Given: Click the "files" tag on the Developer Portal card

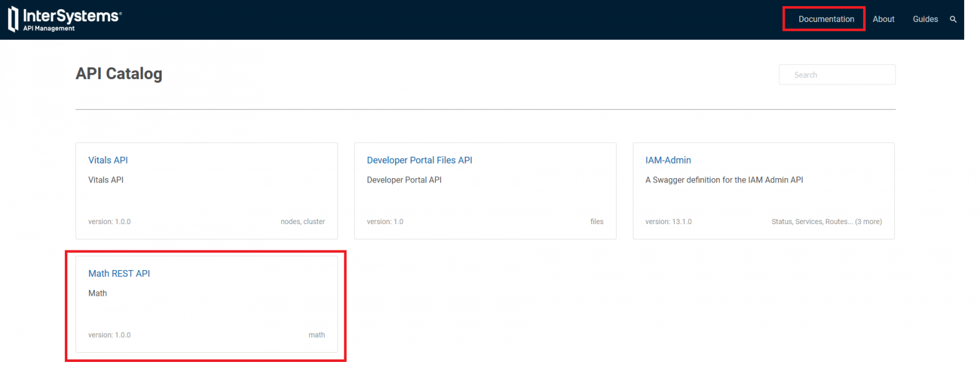Looking at the screenshot, I should 597,222.
